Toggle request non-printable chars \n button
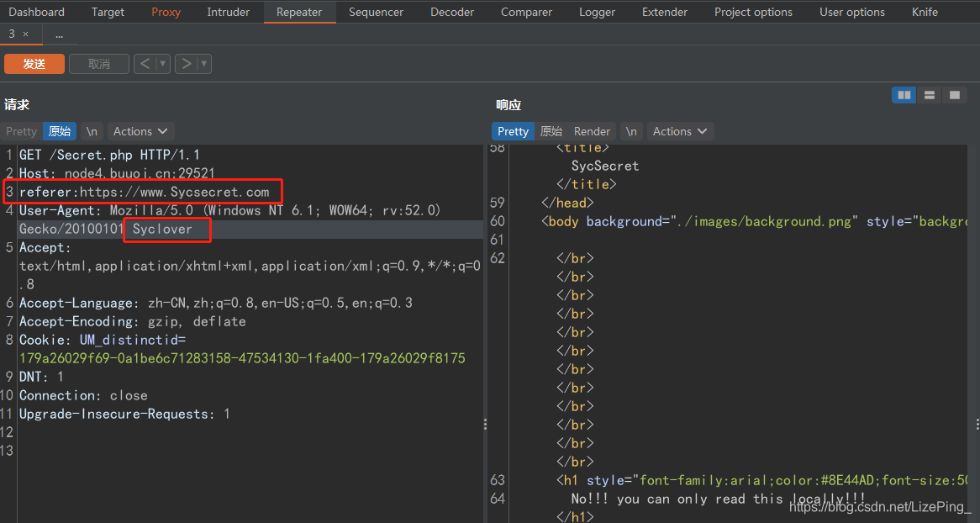Screen dimensions: 980x523 coord(92,131)
